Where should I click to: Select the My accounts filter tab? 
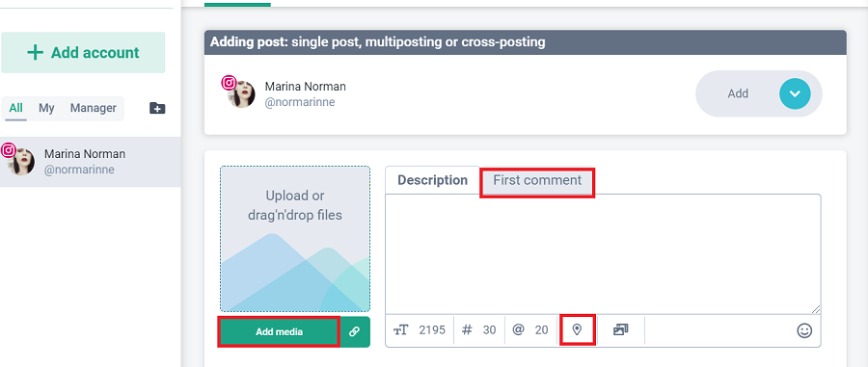(x=46, y=108)
